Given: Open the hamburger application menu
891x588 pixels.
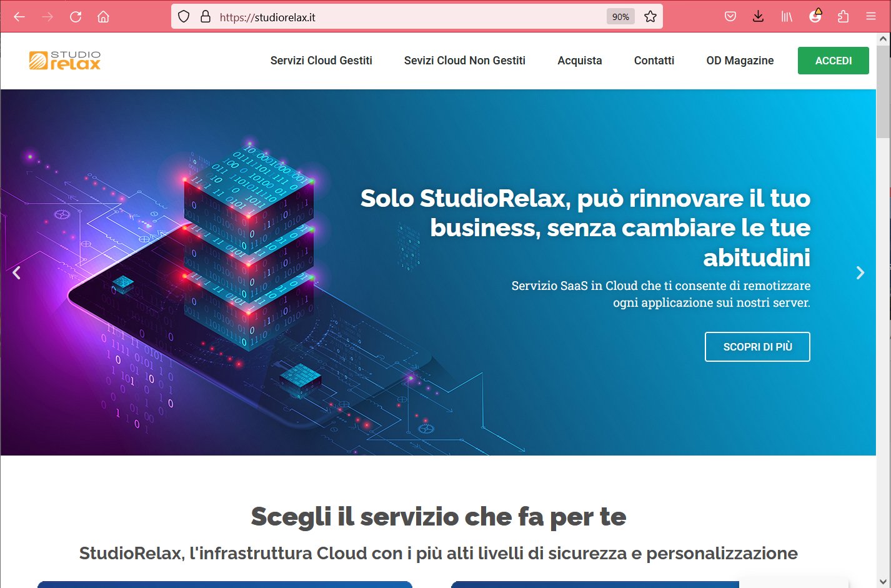Looking at the screenshot, I should pos(871,17).
